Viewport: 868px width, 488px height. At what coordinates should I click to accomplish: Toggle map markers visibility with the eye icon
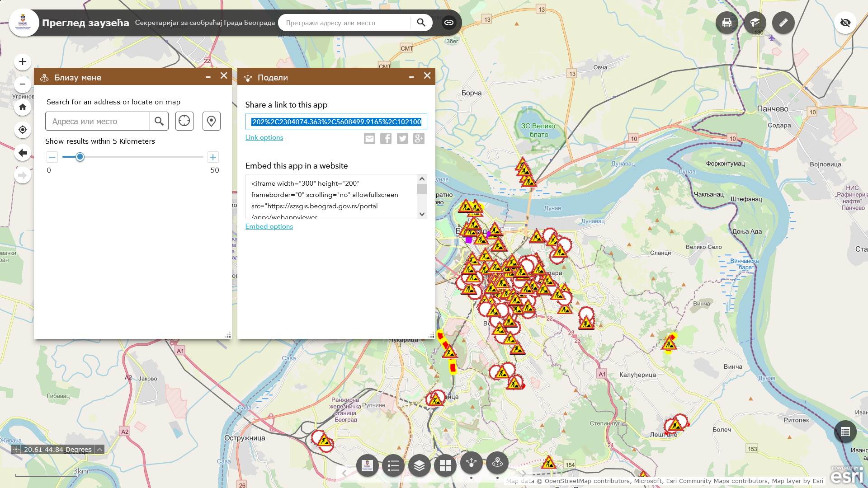[x=845, y=23]
